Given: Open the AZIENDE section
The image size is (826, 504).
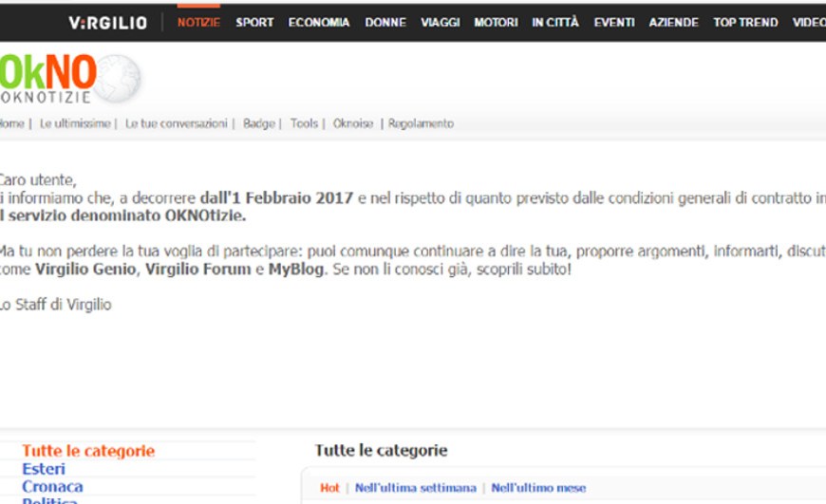Looking at the screenshot, I should (x=673, y=22).
